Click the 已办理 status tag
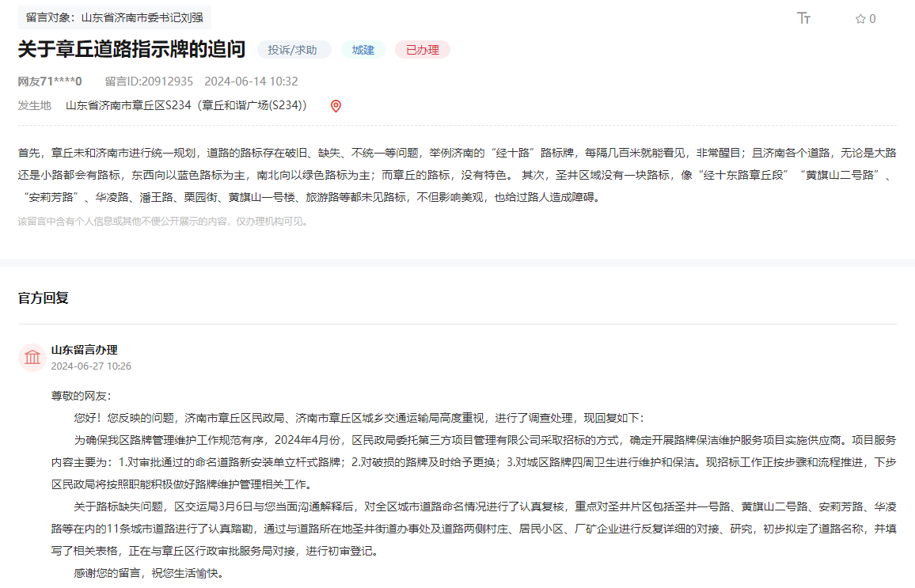 pyautogui.click(x=423, y=50)
